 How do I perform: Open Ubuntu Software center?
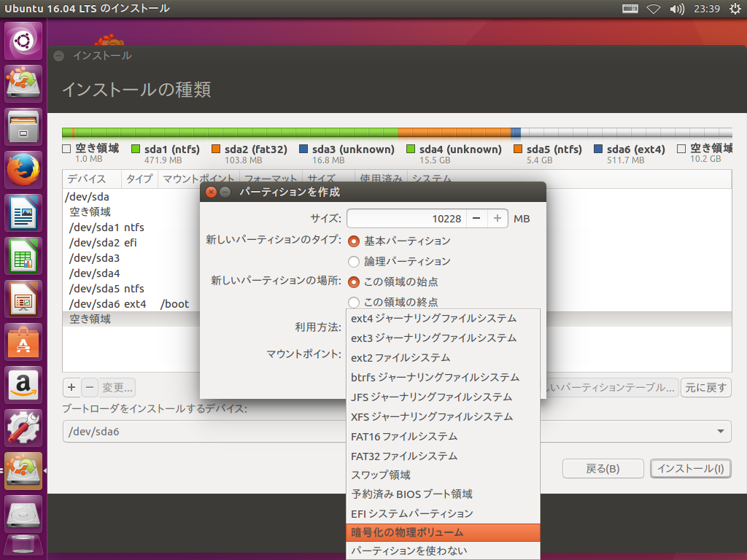23,342
